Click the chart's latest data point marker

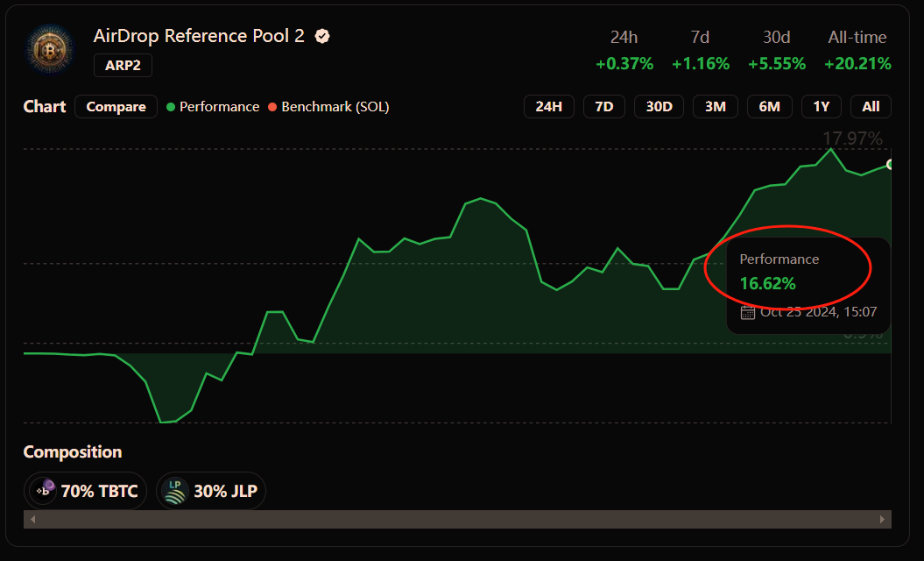[x=890, y=165]
